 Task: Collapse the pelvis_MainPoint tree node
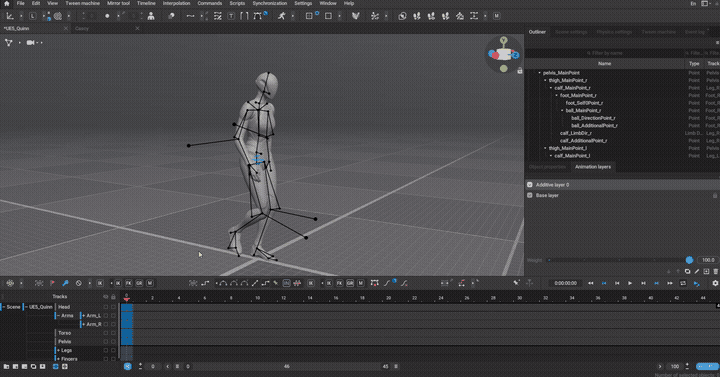(x=540, y=73)
